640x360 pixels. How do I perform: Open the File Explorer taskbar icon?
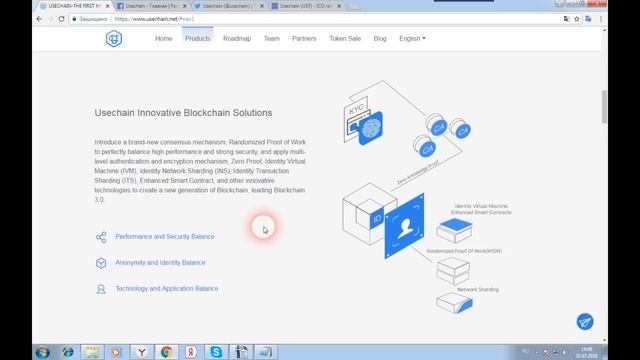pyautogui.click(x=92, y=352)
